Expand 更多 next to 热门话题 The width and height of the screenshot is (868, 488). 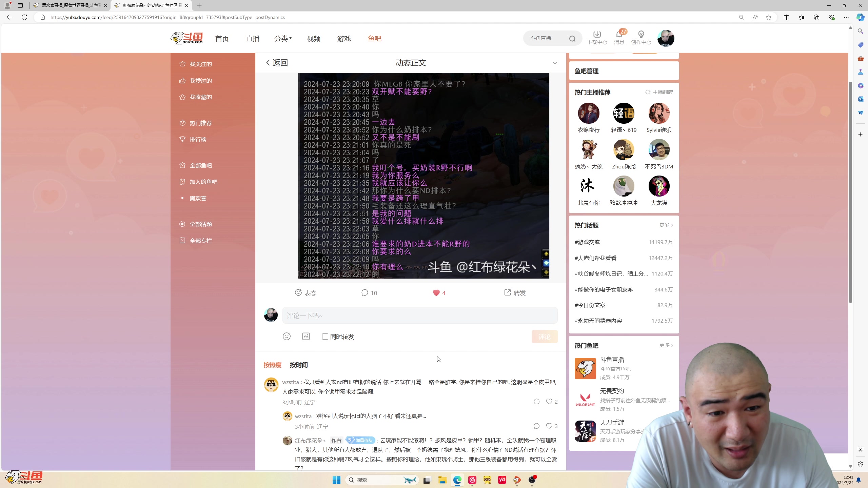666,225
